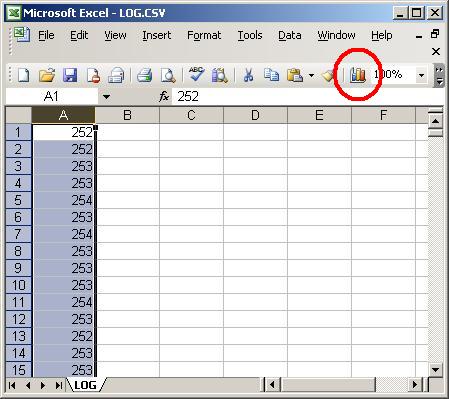Screen dimensions: 449x399
Task: Select column B header
Action: pyautogui.click(x=127, y=115)
